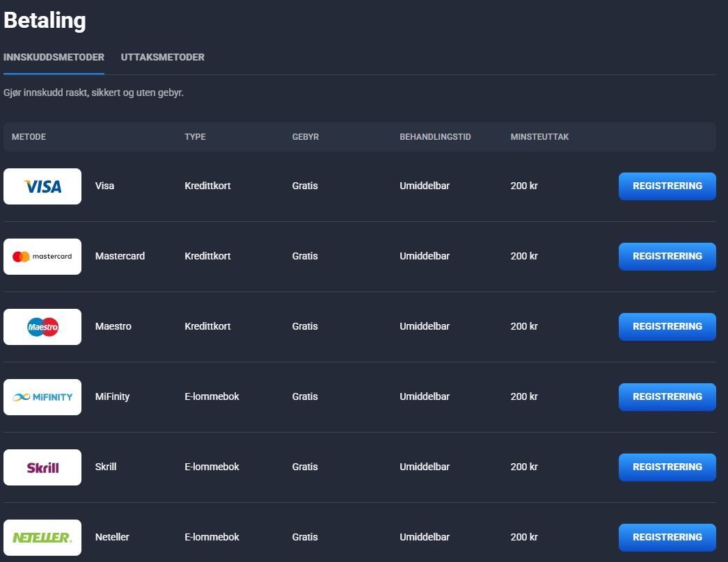Click the Neteller logo icon
728x562 pixels.
point(42,538)
